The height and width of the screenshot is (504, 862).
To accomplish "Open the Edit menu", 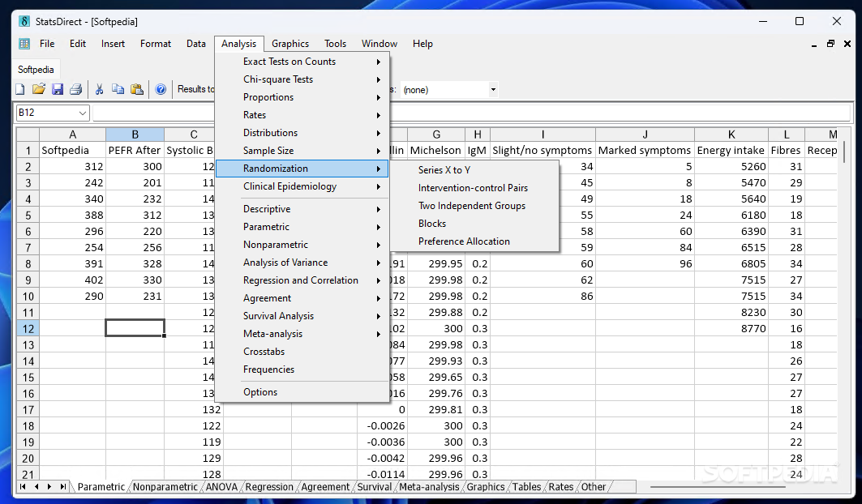I will [78, 44].
